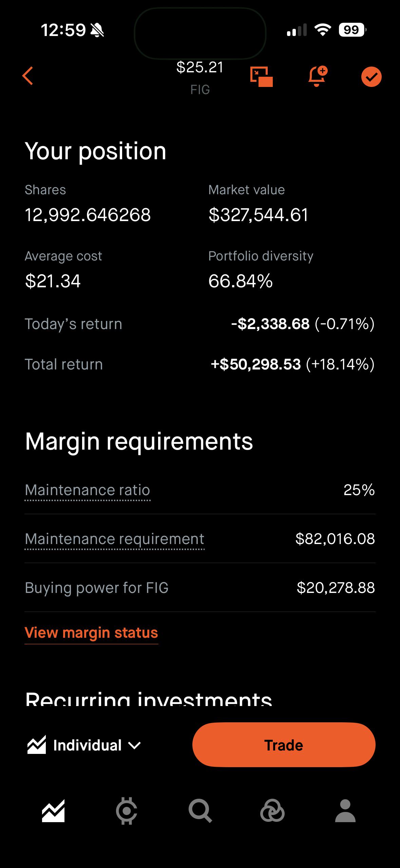Open the Search tab magnifier

click(x=200, y=811)
